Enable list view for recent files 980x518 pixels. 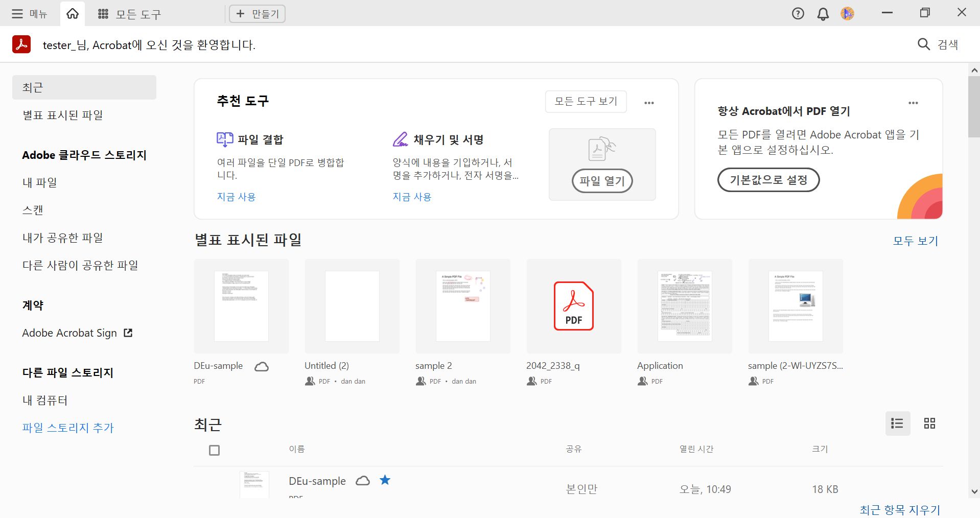(x=898, y=423)
